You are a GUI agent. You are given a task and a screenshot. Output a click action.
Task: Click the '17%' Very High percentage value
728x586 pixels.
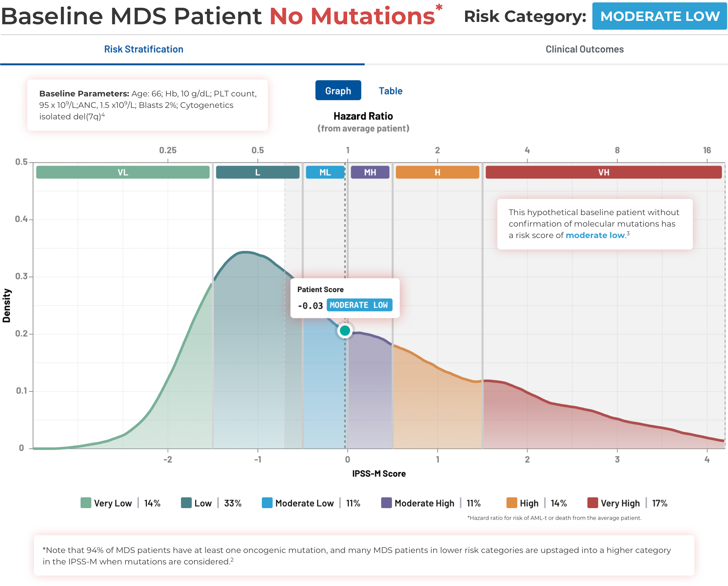(x=660, y=503)
